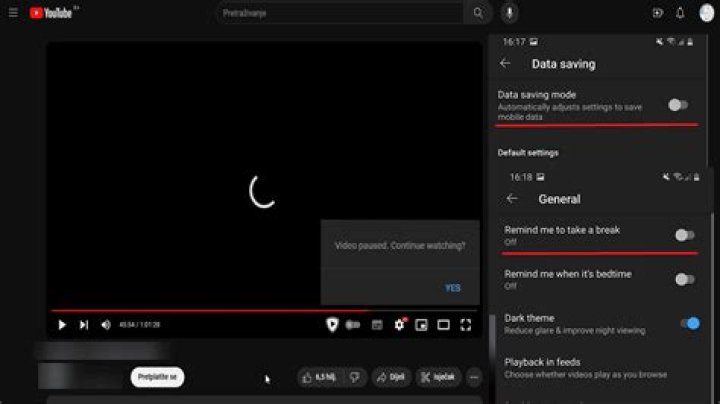This screenshot has width=720, height=404.
Task: Click the Pretplatite se subscribe button
Action: (x=157, y=377)
